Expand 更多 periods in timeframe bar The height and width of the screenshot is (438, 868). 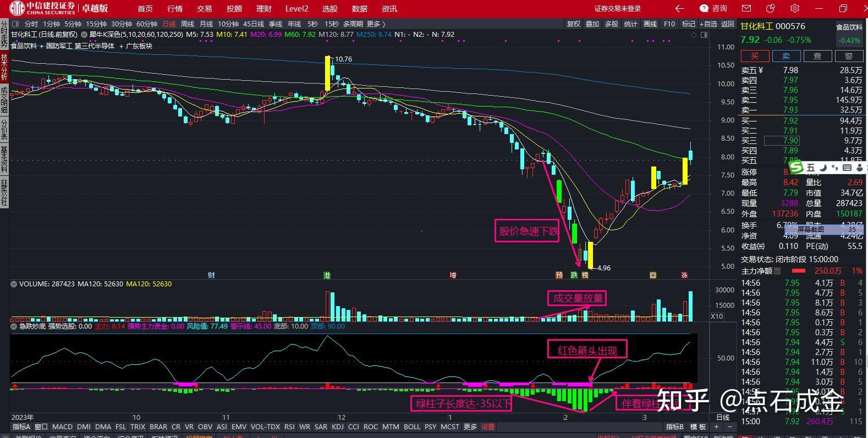click(x=376, y=24)
